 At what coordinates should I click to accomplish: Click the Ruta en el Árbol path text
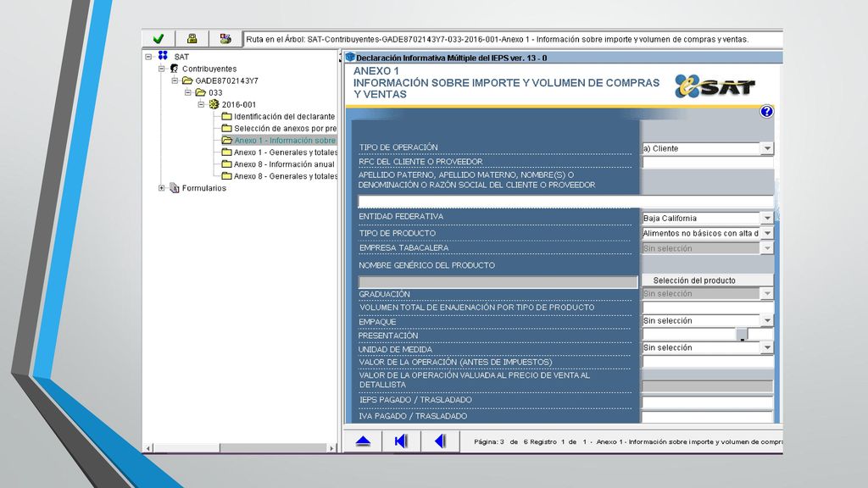coord(497,39)
